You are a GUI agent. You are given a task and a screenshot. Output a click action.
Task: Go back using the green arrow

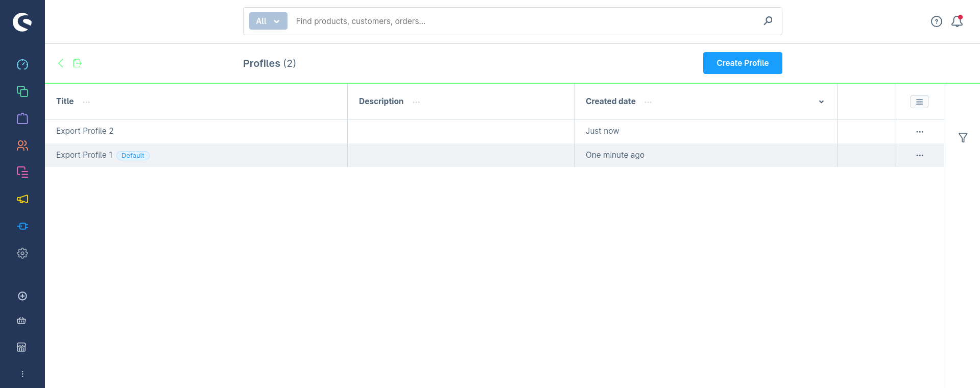[61, 63]
